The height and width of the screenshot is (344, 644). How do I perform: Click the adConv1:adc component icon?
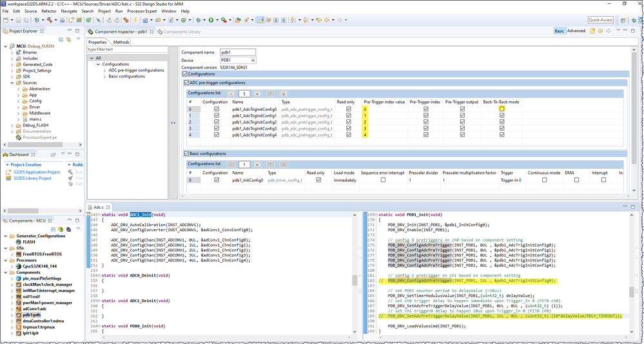[x=19, y=309]
